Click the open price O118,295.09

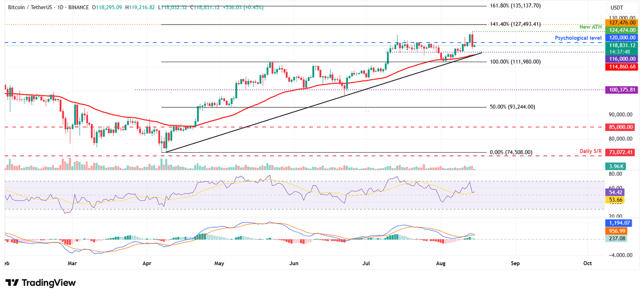tap(106, 7)
